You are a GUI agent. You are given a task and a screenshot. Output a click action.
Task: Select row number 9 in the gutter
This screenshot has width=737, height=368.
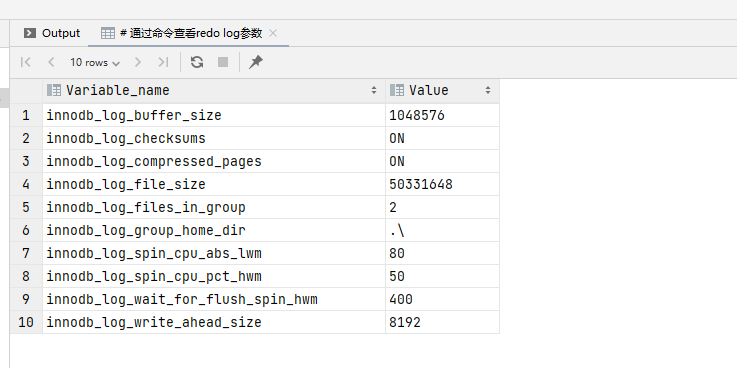click(26, 299)
